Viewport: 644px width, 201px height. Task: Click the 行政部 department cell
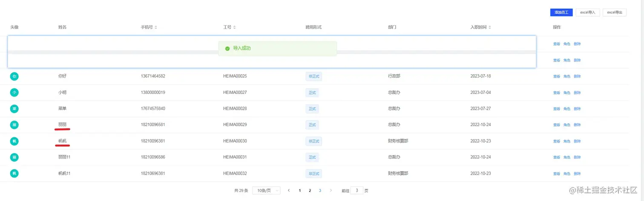pyautogui.click(x=394, y=76)
